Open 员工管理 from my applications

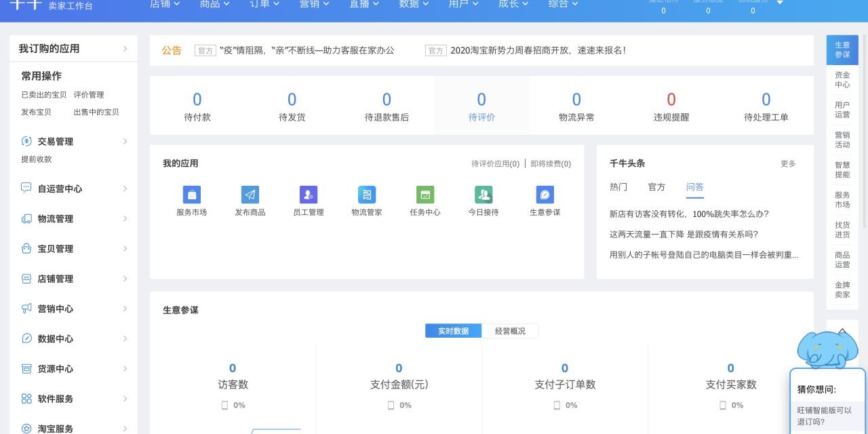click(x=308, y=199)
